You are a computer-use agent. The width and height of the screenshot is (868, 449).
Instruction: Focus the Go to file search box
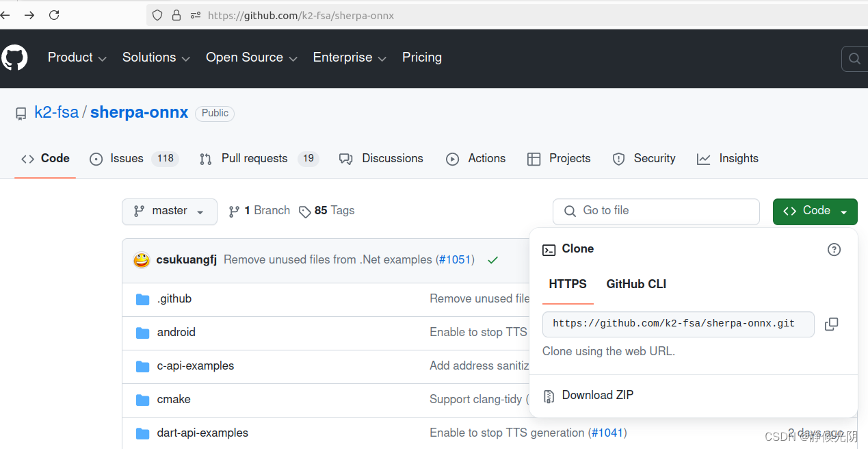click(x=656, y=211)
